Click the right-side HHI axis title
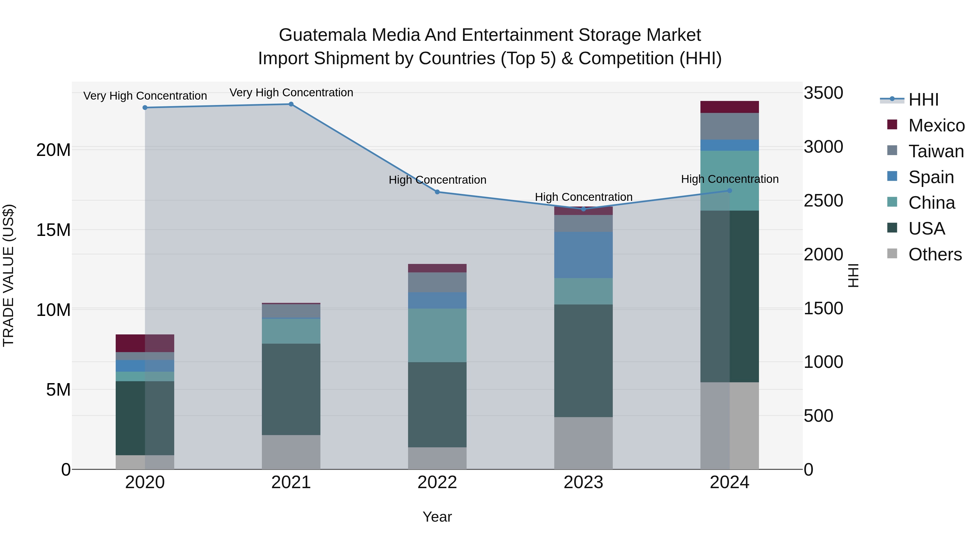Image resolution: width=980 pixels, height=551 pixels. (x=853, y=275)
